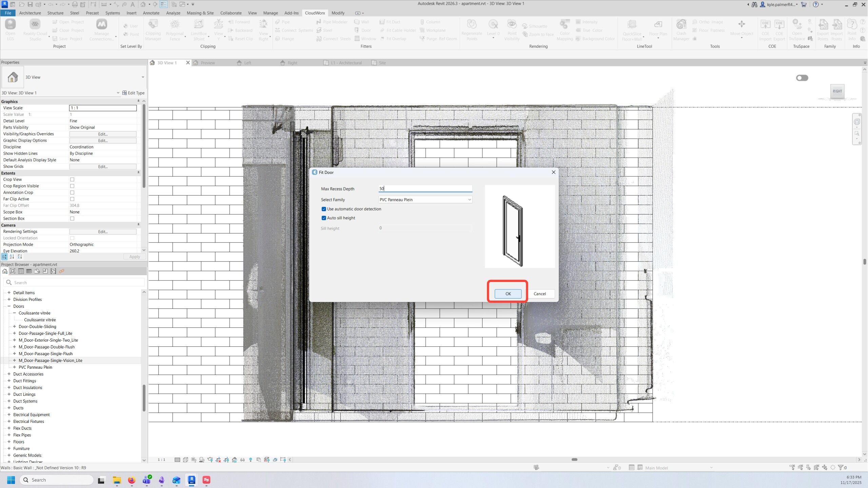Select the Polygonal Fence tool

pyautogui.click(x=175, y=25)
